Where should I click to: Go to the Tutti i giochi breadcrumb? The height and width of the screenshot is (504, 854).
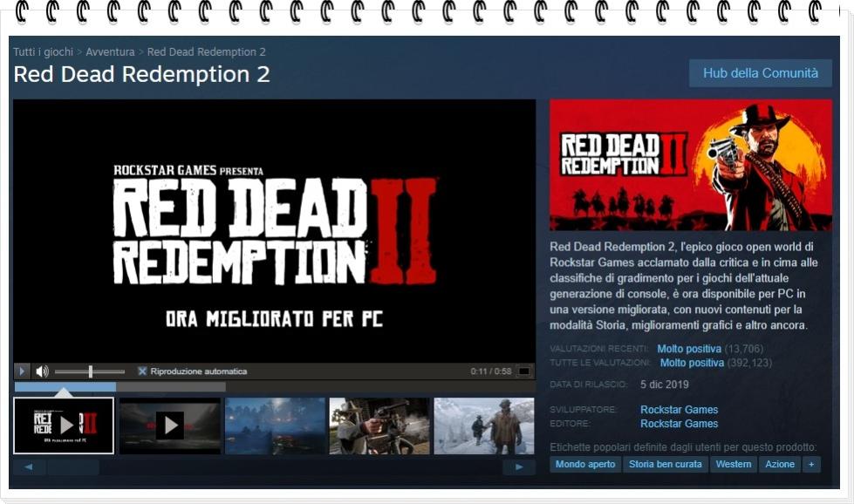(43, 51)
